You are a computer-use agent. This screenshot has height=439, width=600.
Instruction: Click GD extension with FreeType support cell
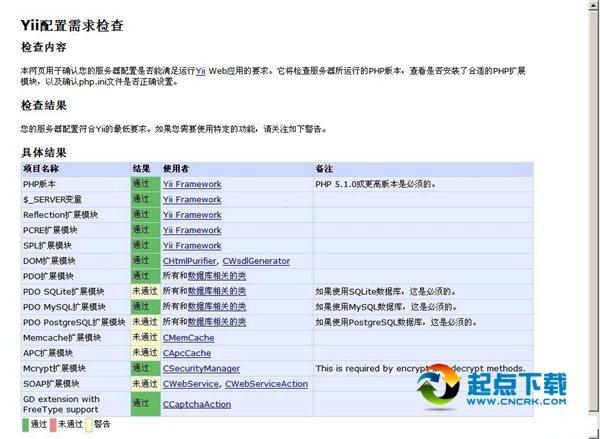[x=76, y=404]
